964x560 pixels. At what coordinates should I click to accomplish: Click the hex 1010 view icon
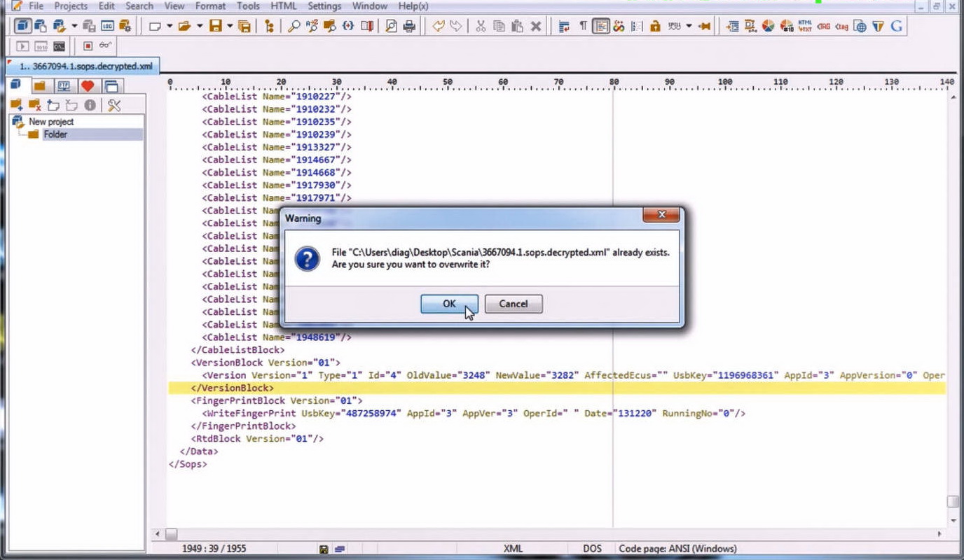pyautogui.click(x=41, y=46)
